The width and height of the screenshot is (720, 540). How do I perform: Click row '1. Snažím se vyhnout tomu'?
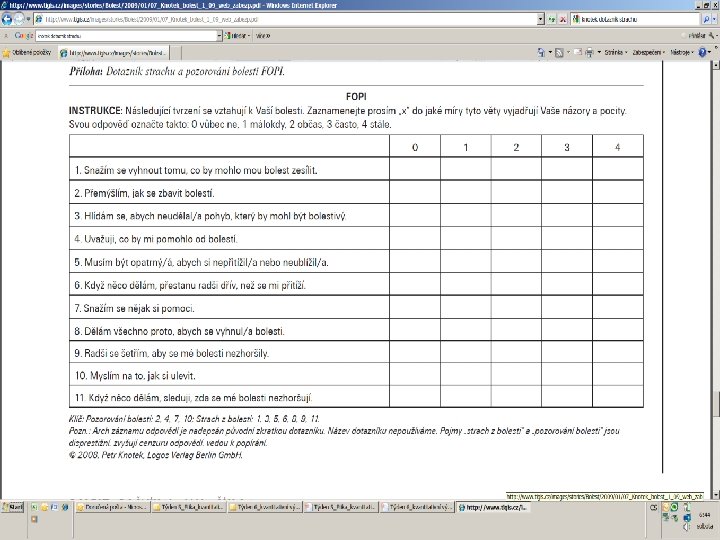tap(356, 170)
